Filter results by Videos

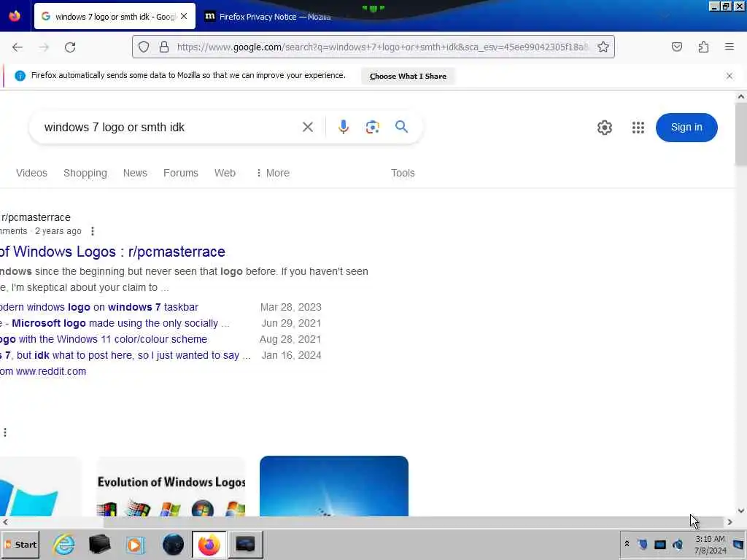click(x=31, y=173)
